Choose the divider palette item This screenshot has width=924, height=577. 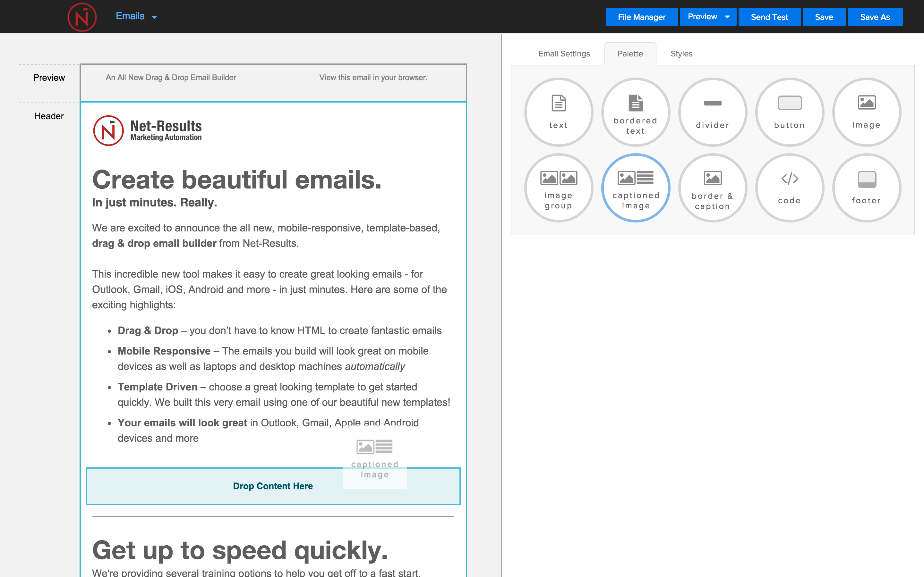[712, 112]
